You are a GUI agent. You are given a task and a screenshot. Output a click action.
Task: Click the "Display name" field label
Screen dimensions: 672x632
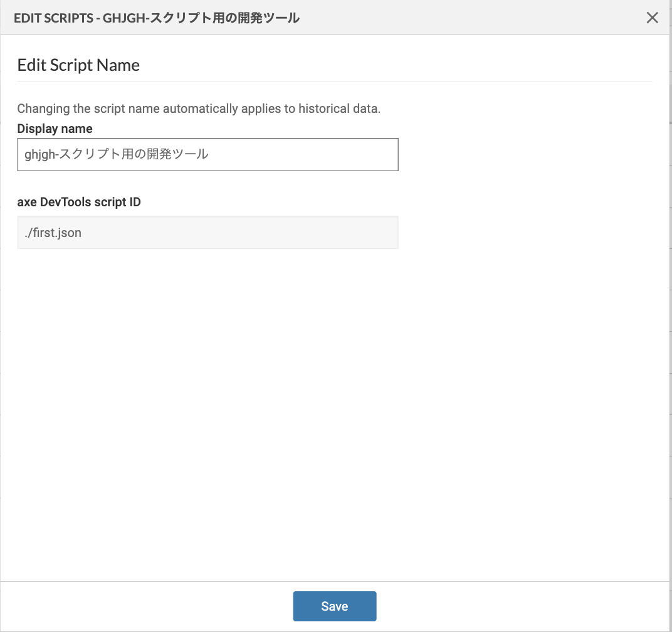pyautogui.click(x=55, y=129)
